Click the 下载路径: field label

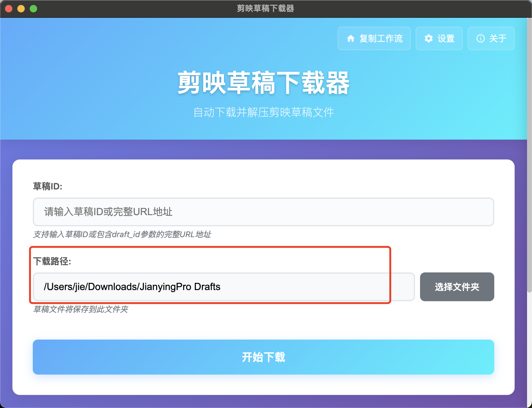[x=52, y=261]
